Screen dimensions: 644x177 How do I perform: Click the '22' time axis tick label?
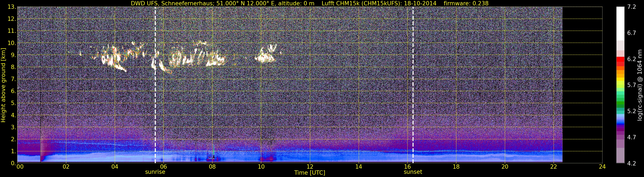point(554,167)
